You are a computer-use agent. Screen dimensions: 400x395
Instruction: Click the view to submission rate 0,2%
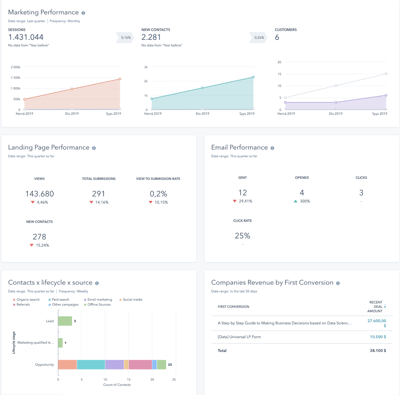pyautogui.click(x=158, y=194)
